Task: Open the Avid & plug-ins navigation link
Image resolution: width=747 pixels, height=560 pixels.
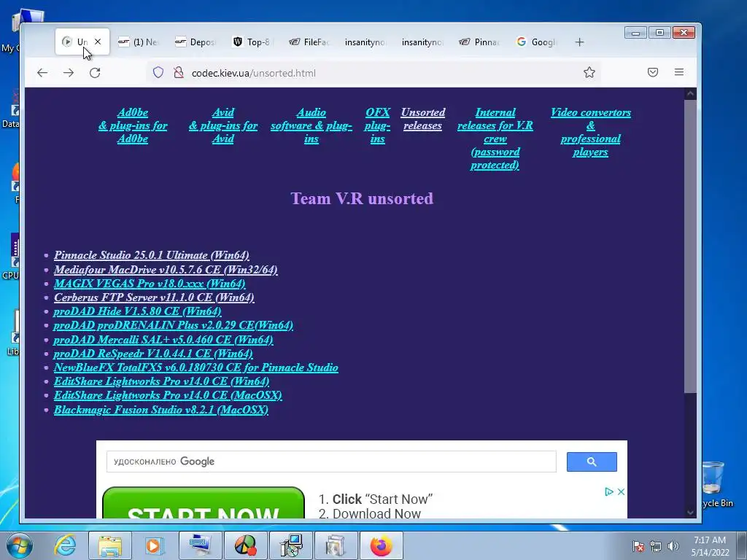Action: point(223,125)
